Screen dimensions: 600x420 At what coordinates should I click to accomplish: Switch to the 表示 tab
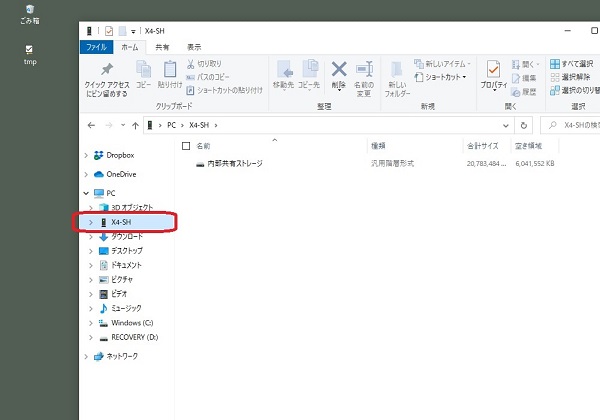[194, 47]
